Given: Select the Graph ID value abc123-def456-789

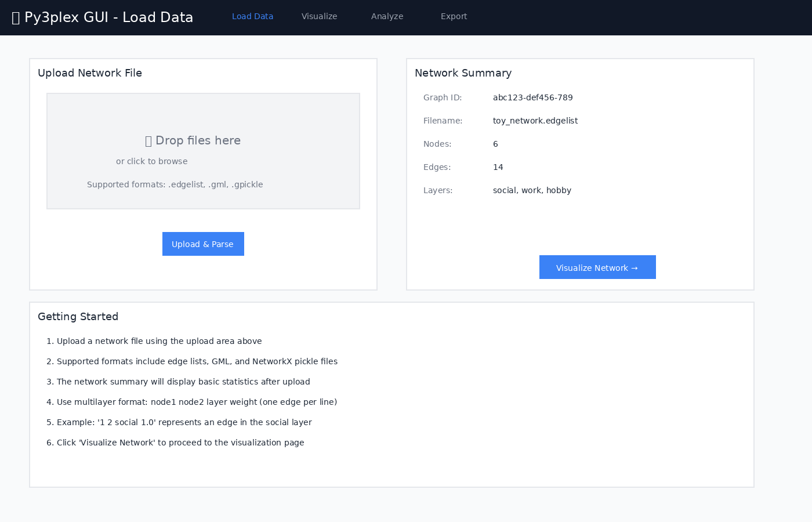Looking at the screenshot, I should click(532, 97).
